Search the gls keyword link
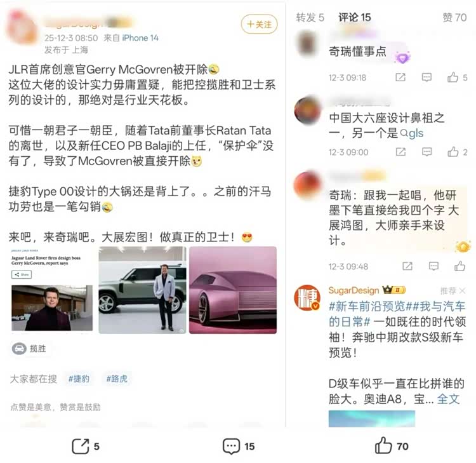This screenshot has width=476, height=463. click(412, 133)
